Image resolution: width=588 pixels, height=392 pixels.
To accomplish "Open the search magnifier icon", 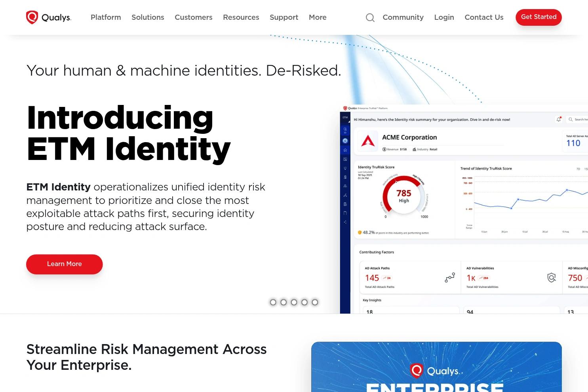I will pyautogui.click(x=370, y=17).
